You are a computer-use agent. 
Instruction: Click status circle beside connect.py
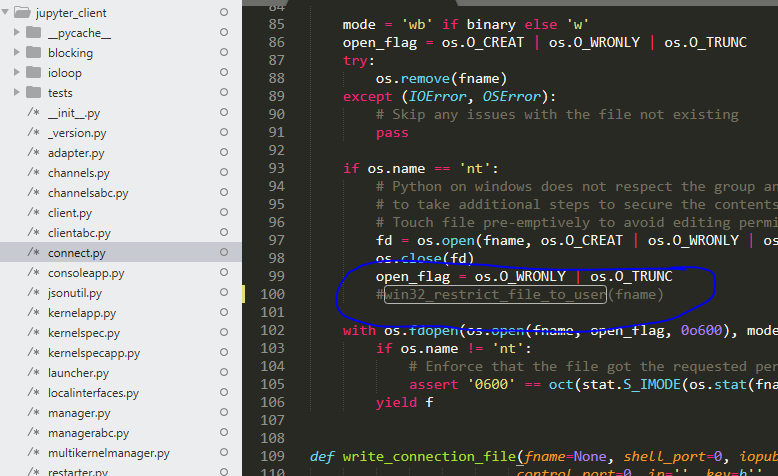pyautogui.click(x=224, y=252)
